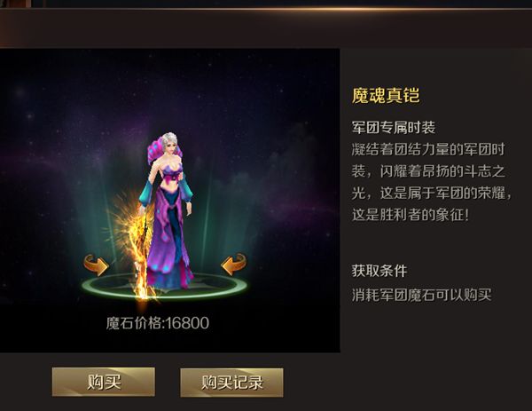Click the 消耗军团魔石可以购买 condition text
This screenshot has height=411, width=532.
click(421, 295)
